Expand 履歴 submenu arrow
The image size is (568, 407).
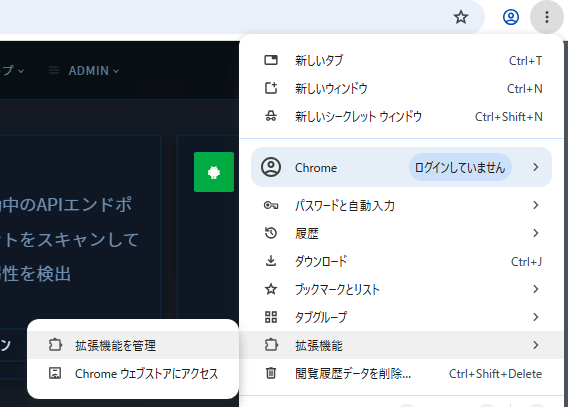pos(536,233)
